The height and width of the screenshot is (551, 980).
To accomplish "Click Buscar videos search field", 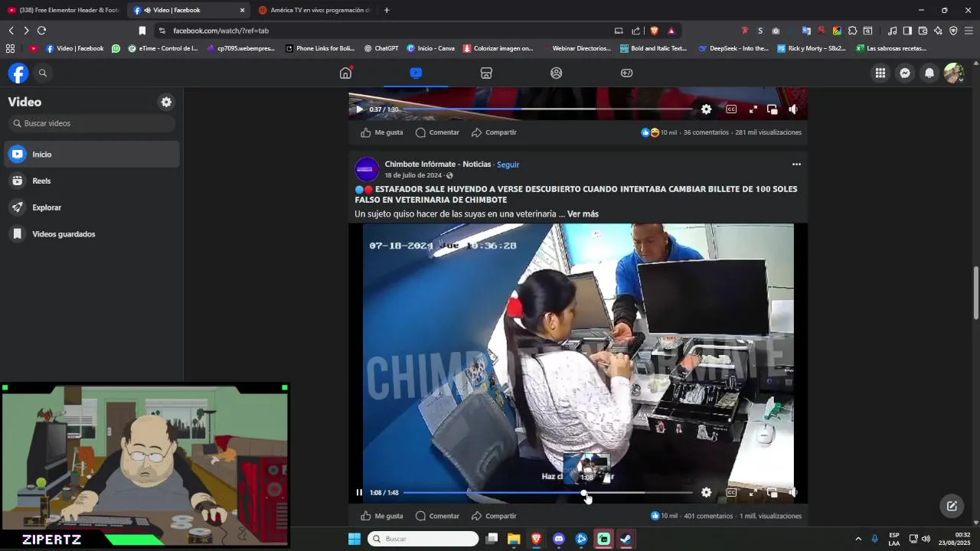I will tap(92, 123).
